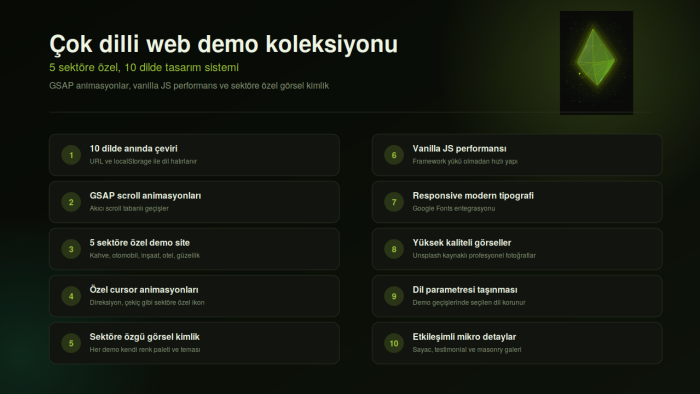Screen dimensions: 700x394
Task: Click 'Kahve, otomobil, inşaat, otel, güzellik' text
Action: (x=145, y=256)
